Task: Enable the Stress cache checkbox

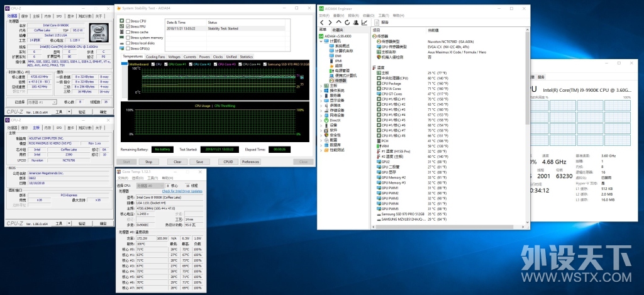Action: pos(128,32)
